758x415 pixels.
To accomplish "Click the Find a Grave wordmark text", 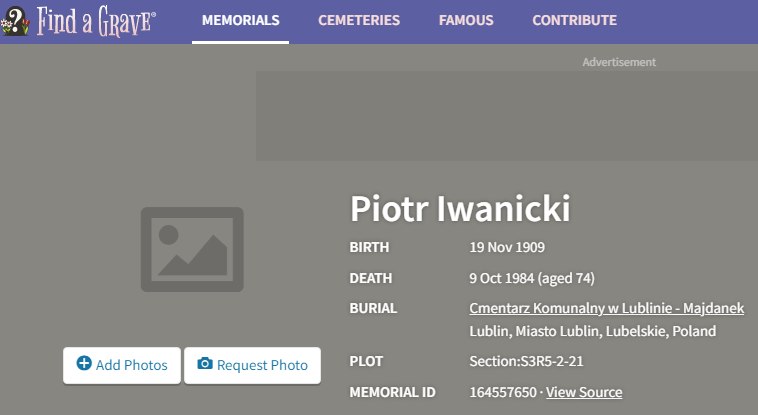I will [96, 21].
